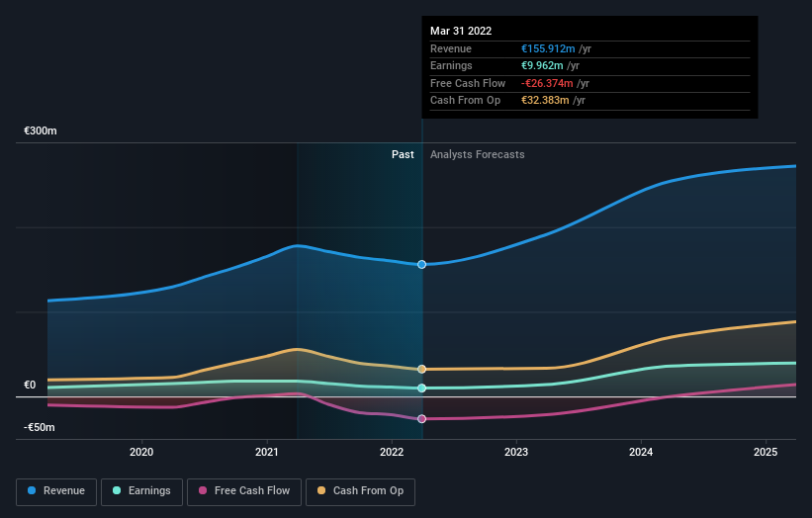
Task: Click the pink Free Cash Flow data point
Action: point(421,418)
